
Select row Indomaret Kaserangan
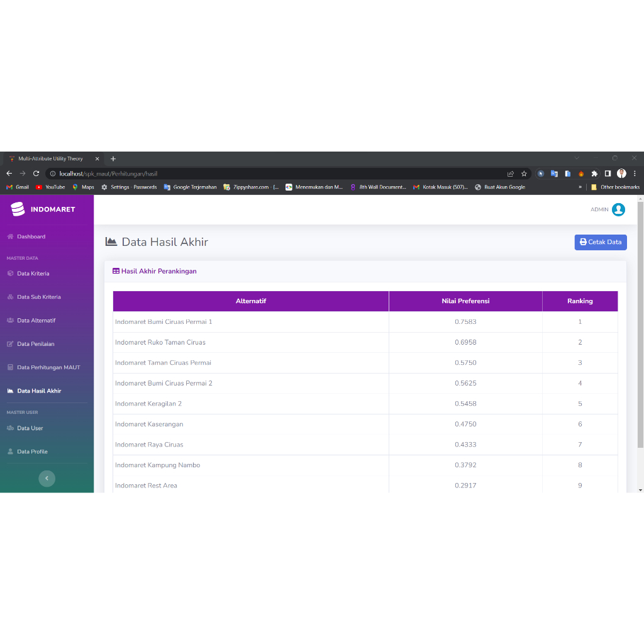click(365, 425)
